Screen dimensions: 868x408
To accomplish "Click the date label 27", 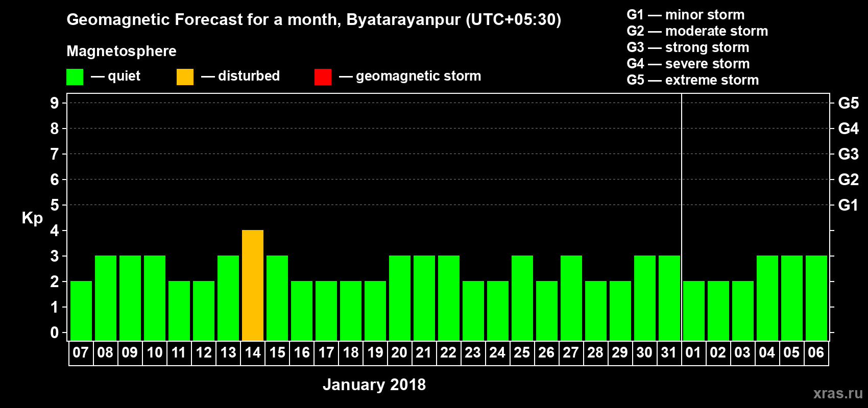I will 571,352.
